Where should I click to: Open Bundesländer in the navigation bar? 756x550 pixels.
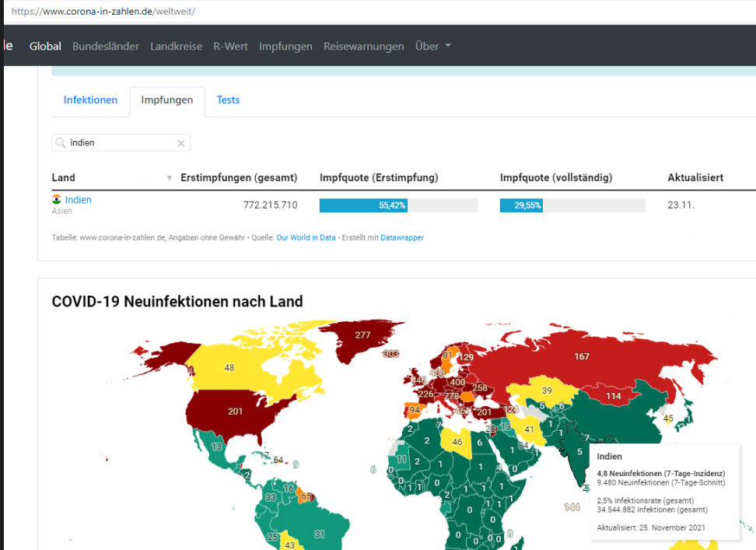[106, 46]
